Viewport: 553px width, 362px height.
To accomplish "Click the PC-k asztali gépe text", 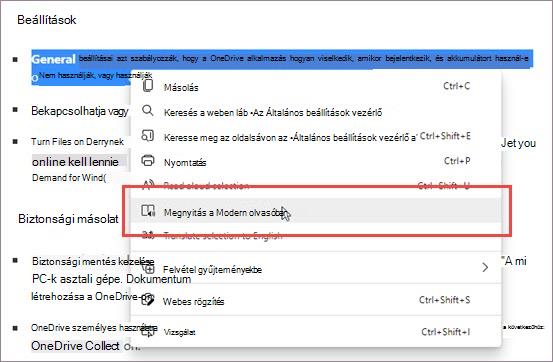I will point(111,279).
